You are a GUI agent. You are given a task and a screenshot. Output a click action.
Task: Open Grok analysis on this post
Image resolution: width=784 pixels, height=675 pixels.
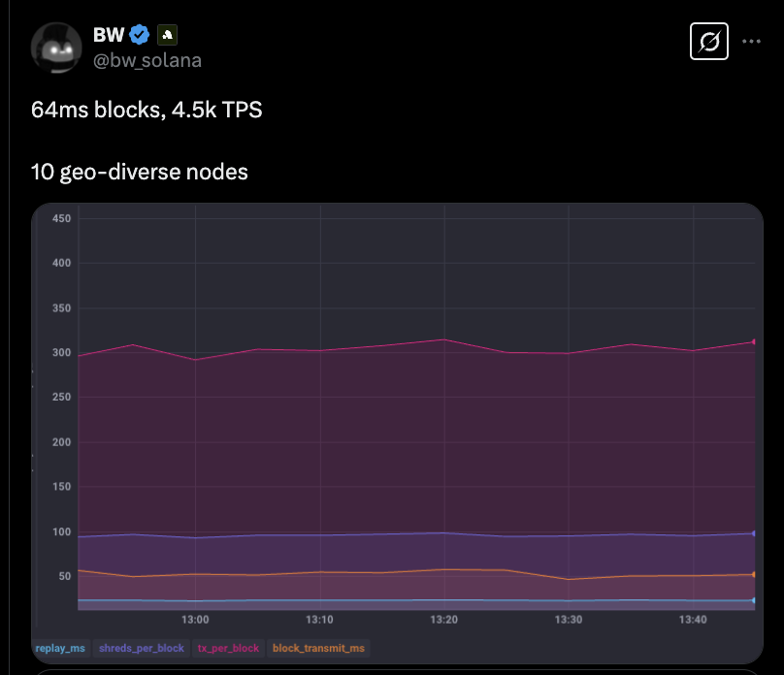(x=709, y=42)
